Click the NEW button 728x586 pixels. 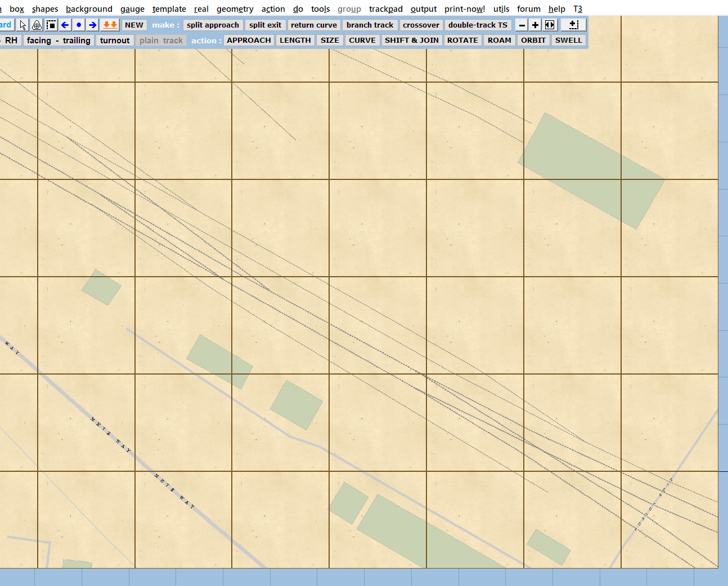pyautogui.click(x=134, y=25)
